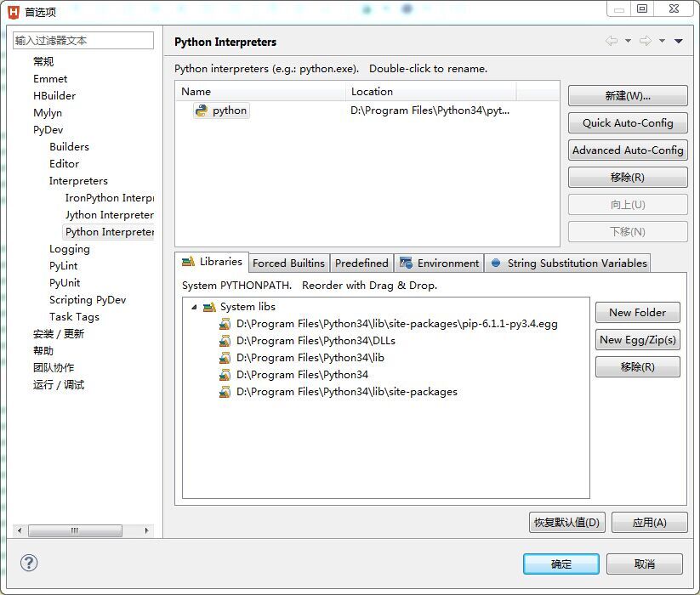Screen dimensions: 700x595
Task: Go back with the left arrow icon
Action: pyautogui.click(x=612, y=41)
